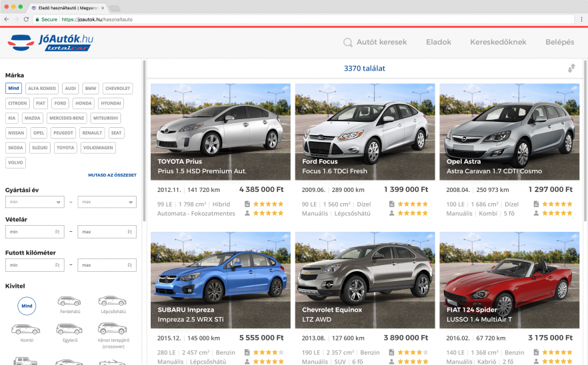Click the sort results arrows icon
This screenshot has width=588, height=365.
(571, 68)
